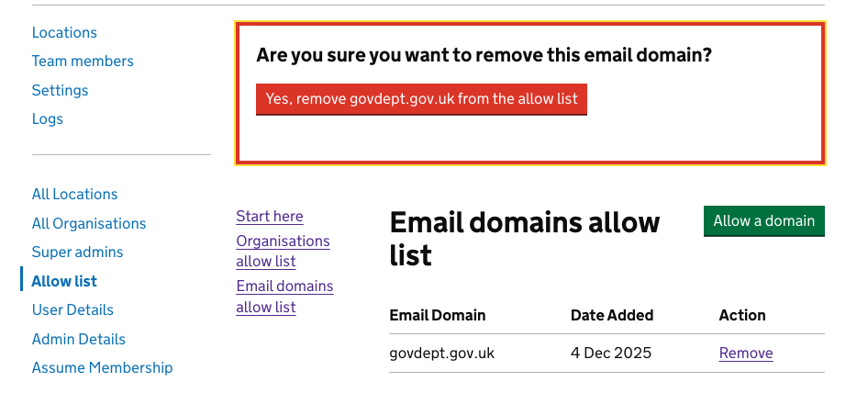Viewport: 868px width, 393px height.
Task: Click the Start here link
Action: click(269, 217)
